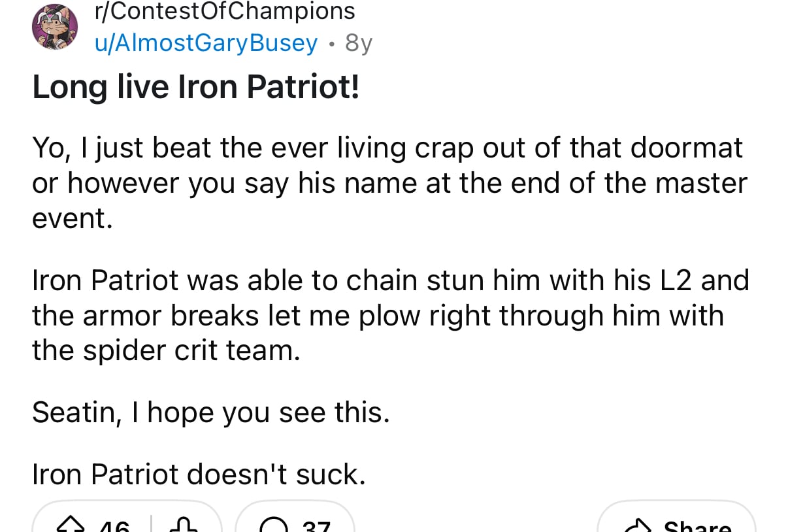This screenshot has width=788, height=532.
Task: Tap the comment bubble icon
Action: 272,525
